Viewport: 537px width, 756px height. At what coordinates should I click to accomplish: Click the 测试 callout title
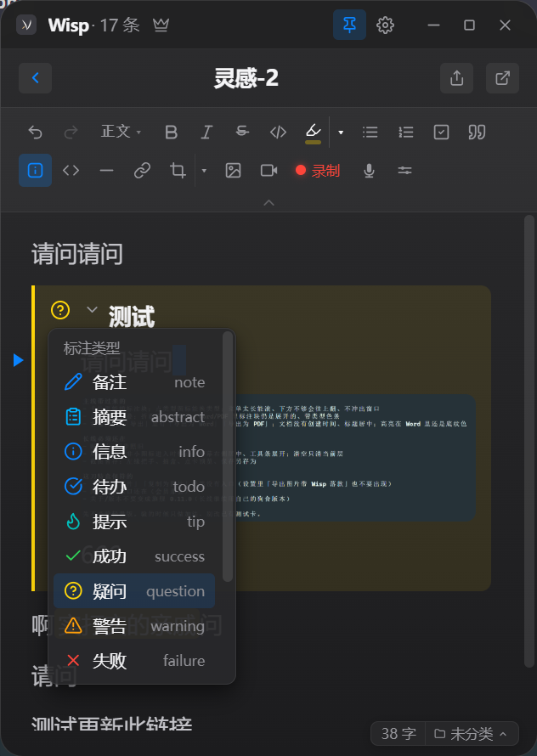[131, 317]
